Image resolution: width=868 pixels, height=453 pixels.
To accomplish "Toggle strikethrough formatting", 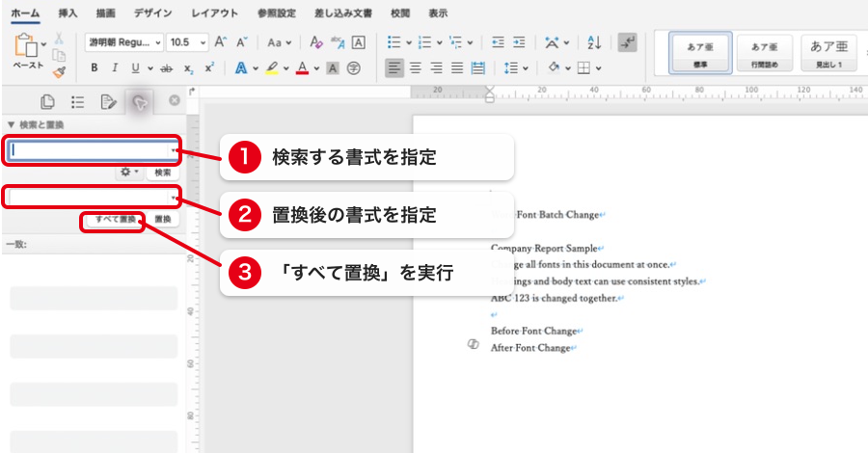I will point(166,68).
